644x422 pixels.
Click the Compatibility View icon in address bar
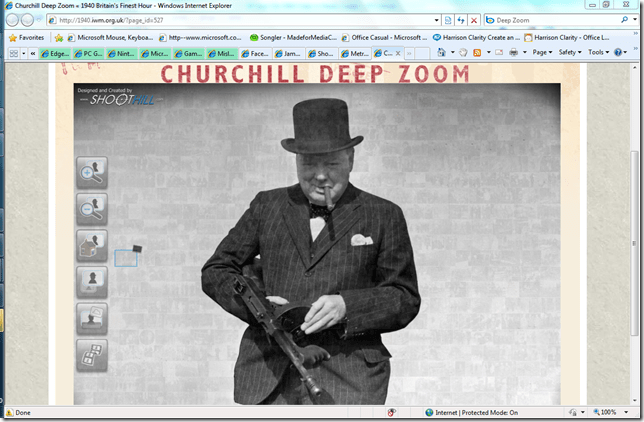point(448,20)
